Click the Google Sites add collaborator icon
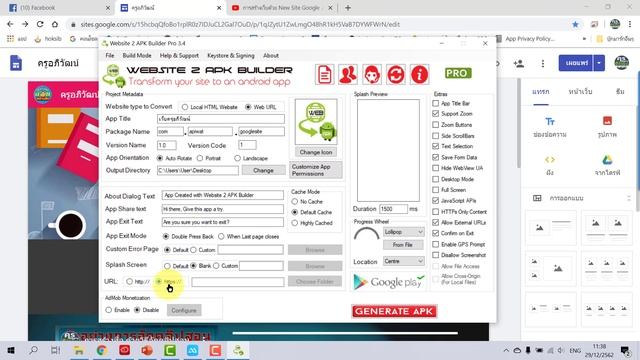This screenshot has height=360, width=640. (x=519, y=64)
